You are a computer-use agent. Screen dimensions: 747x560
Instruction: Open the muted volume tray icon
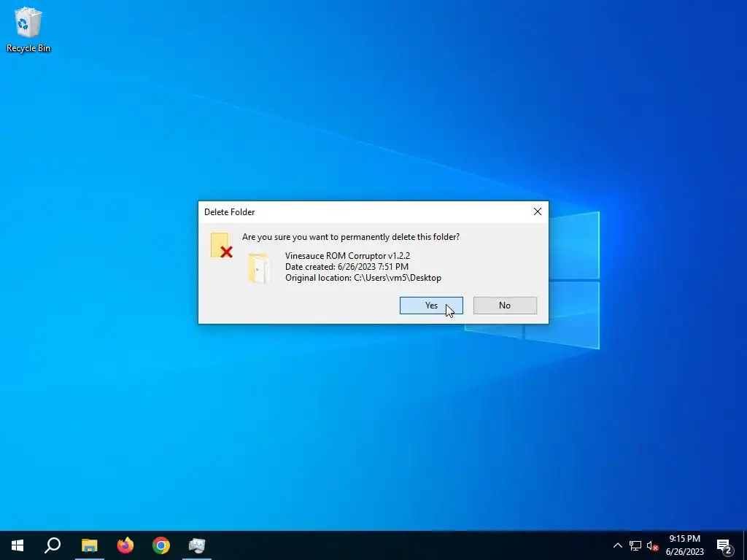(652, 545)
